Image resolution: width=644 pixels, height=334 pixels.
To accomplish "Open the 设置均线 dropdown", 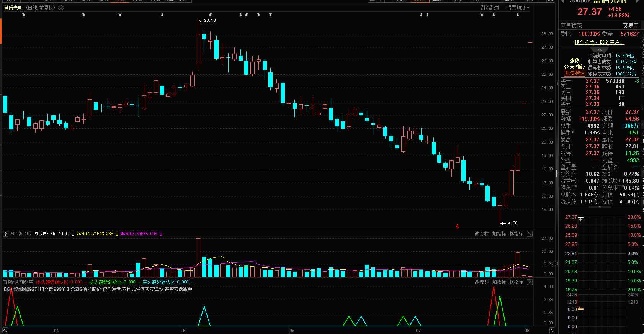I will [x=518, y=8].
